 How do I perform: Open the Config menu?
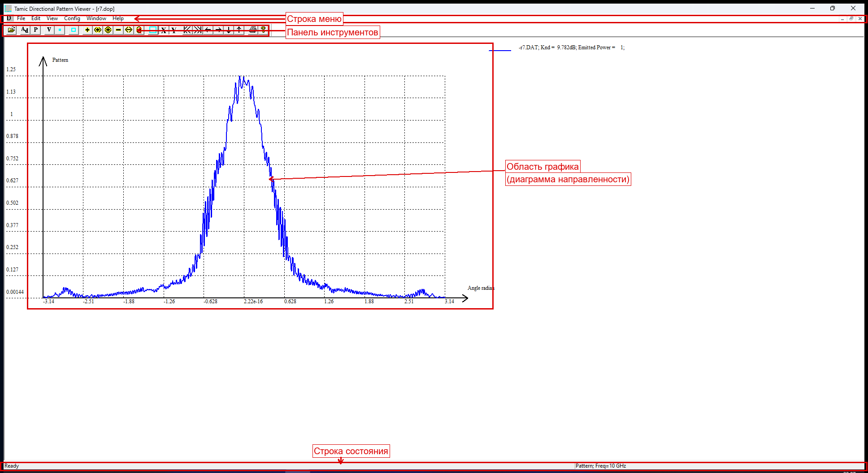(72, 18)
